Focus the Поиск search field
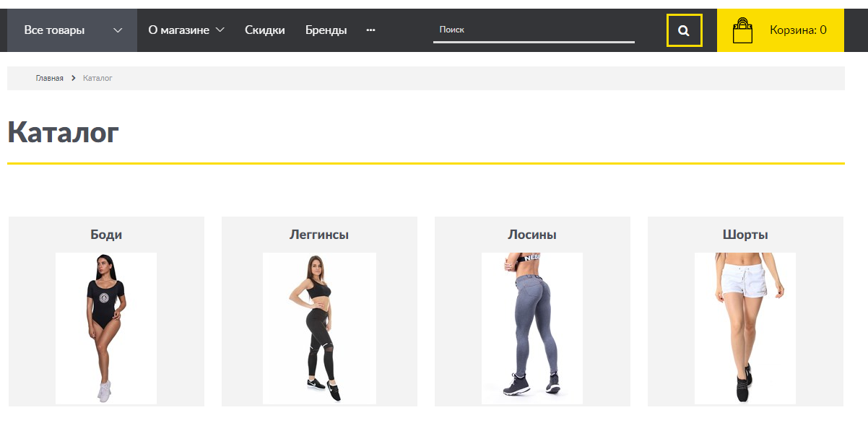This screenshot has height=431, width=868. 533,30
